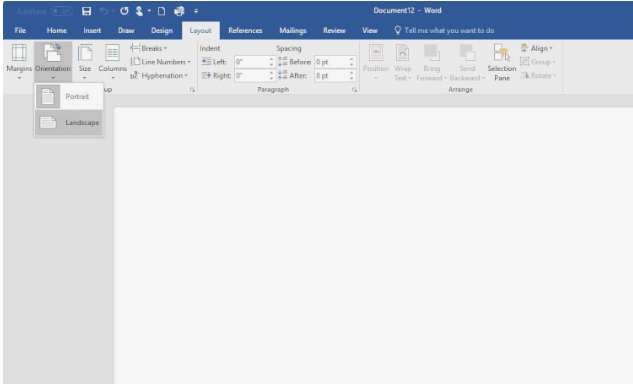Expand the Hyphenation dropdown

coord(159,76)
